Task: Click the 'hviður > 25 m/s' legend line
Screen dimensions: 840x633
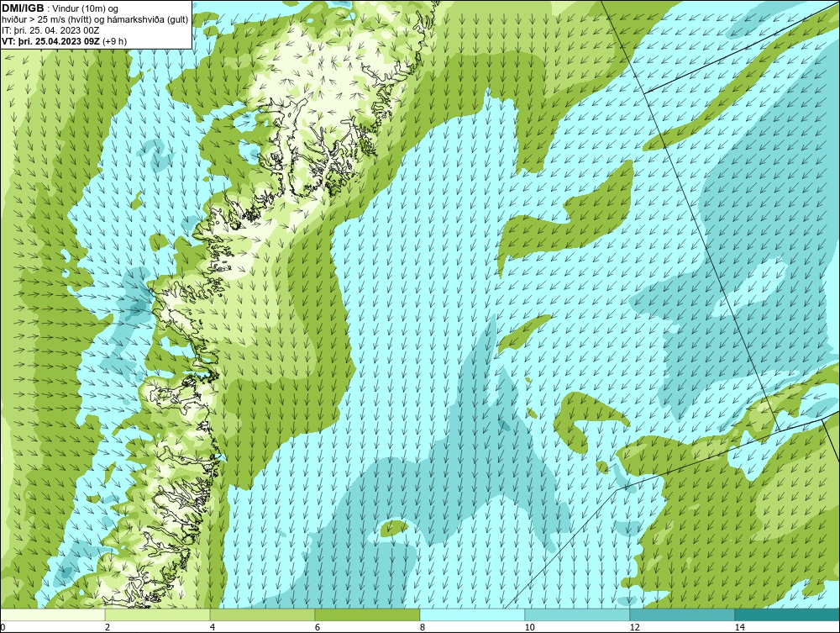Action: (x=95, y=19)
